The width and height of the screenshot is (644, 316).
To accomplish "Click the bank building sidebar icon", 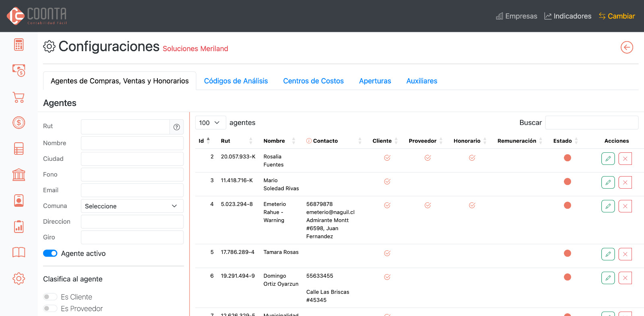I will [x=19, y=175].
